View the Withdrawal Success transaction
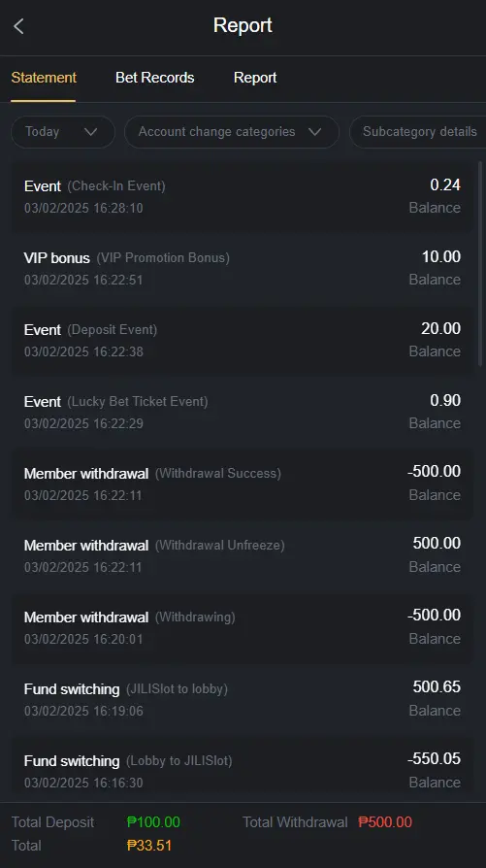Screen dimensions: 486x868 coord(243,484)
